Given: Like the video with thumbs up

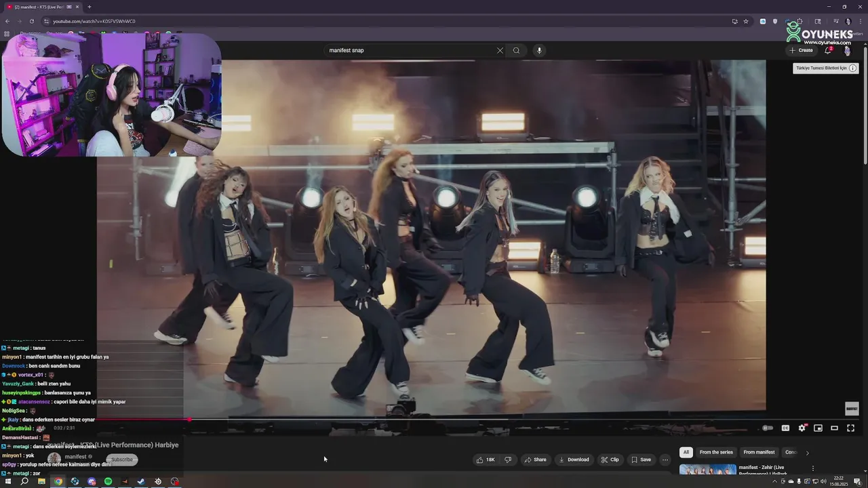Looking at the screenshot, I should pyautogui.click(x=486, y=460).
